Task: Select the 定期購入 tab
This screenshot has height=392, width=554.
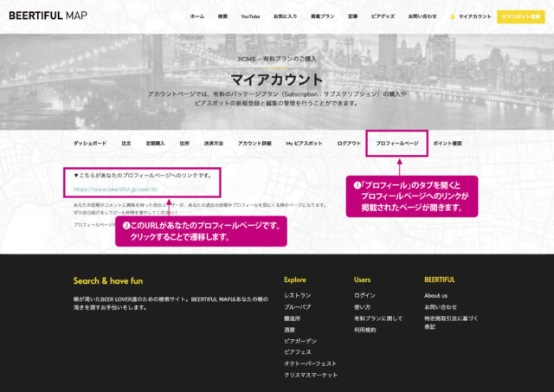Action: [x=156, y=143]
